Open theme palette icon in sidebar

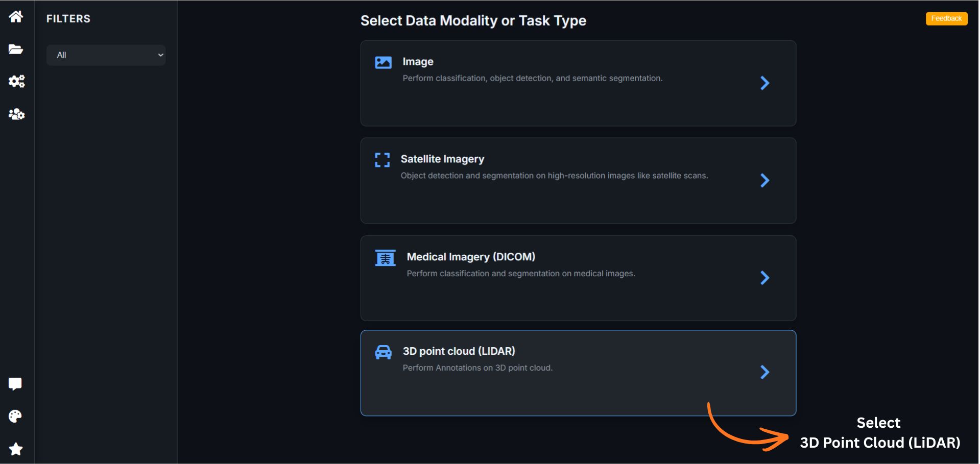pyautogui.click(x=15, y=417)
